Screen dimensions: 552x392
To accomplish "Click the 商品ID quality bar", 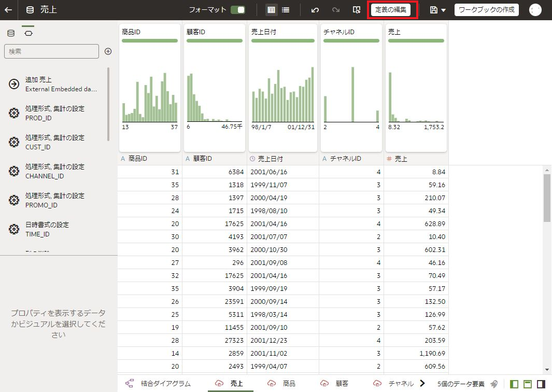I will click(x=150, y=41).
